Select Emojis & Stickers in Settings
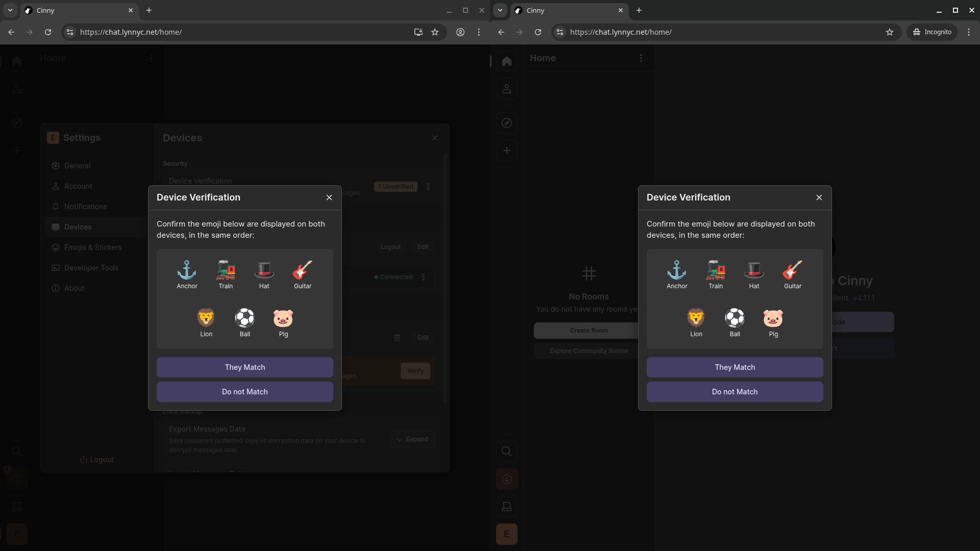 [x=97, y=247]
